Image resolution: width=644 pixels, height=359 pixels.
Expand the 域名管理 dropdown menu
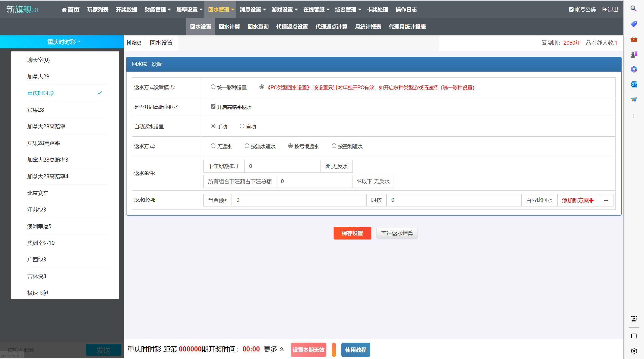coord(348,10)
